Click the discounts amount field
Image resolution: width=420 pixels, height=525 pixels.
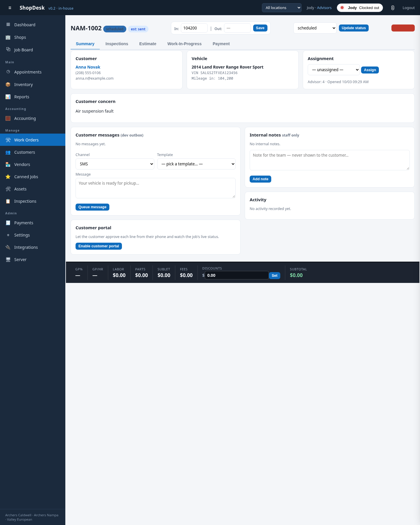[x=237, y=275]
